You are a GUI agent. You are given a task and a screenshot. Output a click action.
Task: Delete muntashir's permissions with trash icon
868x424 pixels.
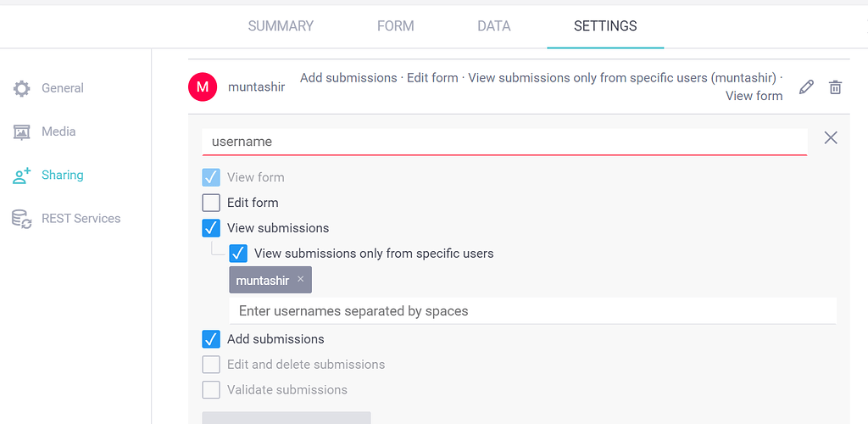[x=835, y=86]
